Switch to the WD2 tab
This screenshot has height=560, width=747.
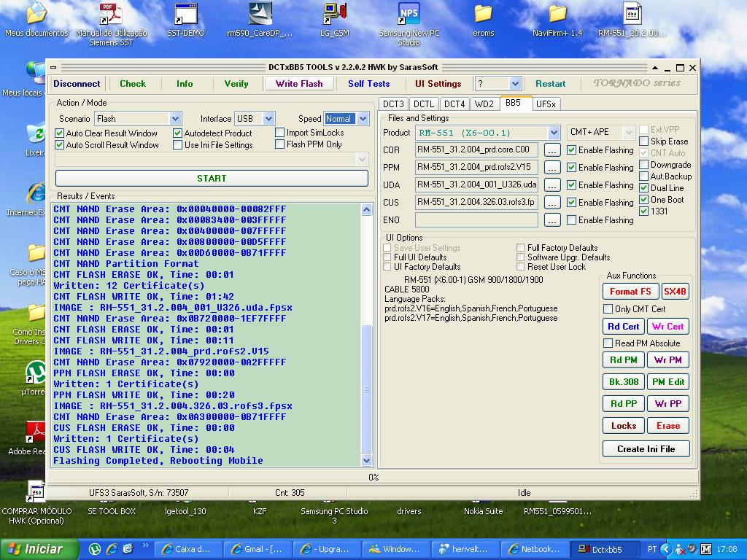click(484, 104)
